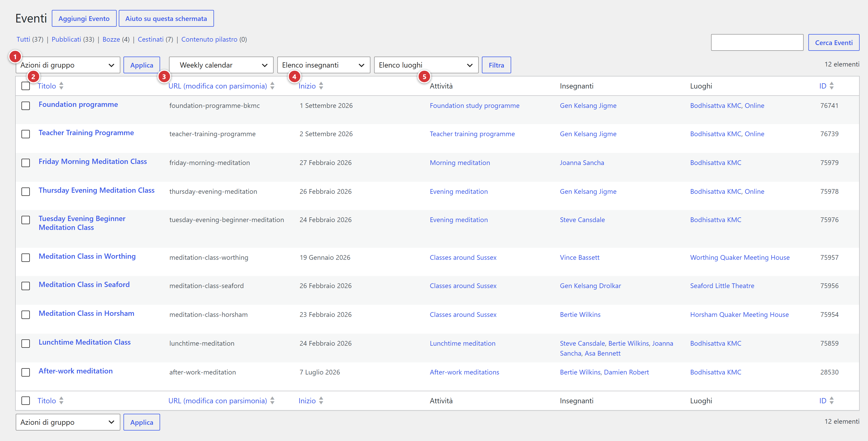868x441 pixels.
Task: Open Vince Bassett teacher link
Action: coord(579,257)
